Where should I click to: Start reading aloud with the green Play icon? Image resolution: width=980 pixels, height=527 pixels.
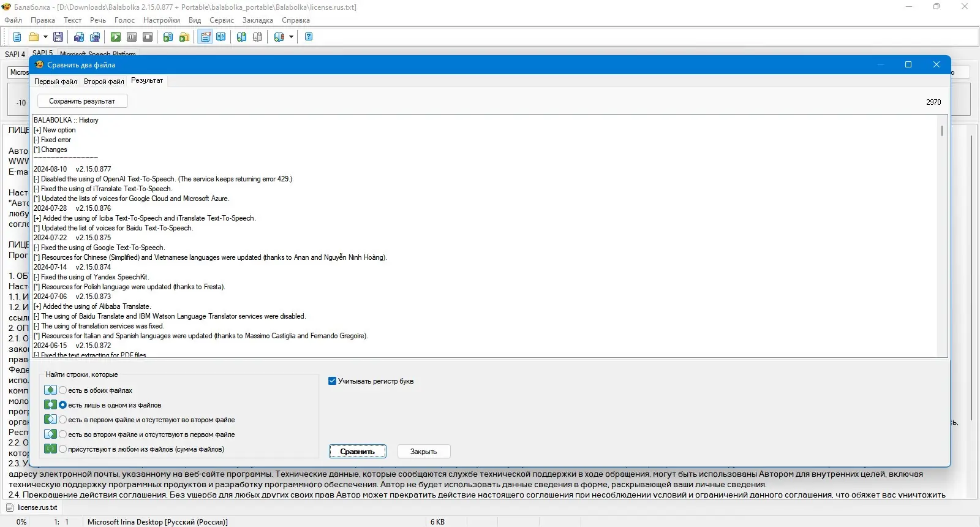pos(116,37)
